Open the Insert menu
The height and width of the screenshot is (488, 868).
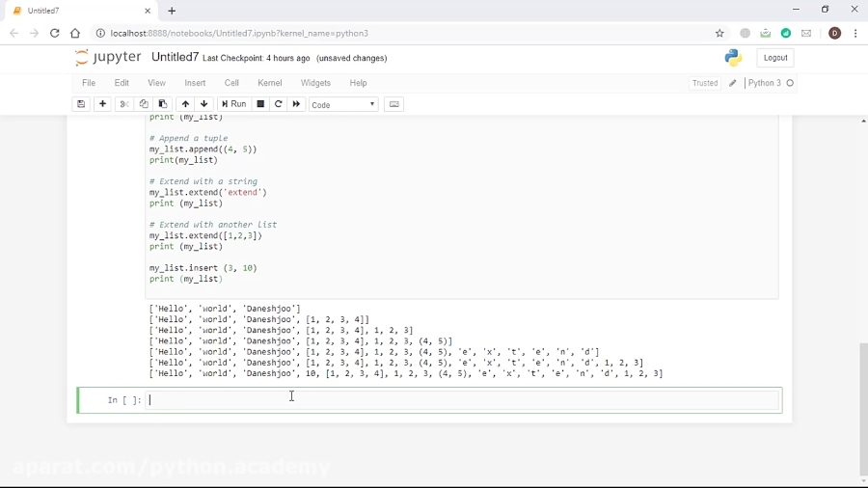point(195,83)
